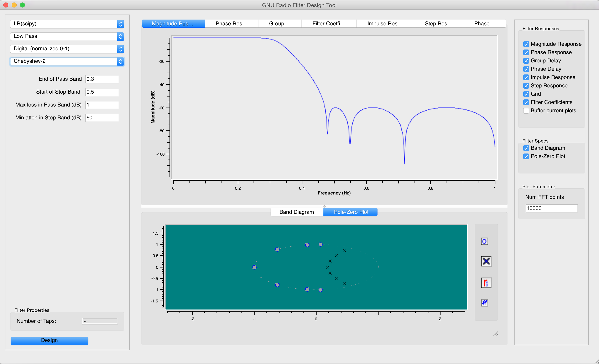The width and height of the screenshot is (599, 364).
Task: Toggle the Pole-Zero Plot checkbox
Action: click(526, 156)
